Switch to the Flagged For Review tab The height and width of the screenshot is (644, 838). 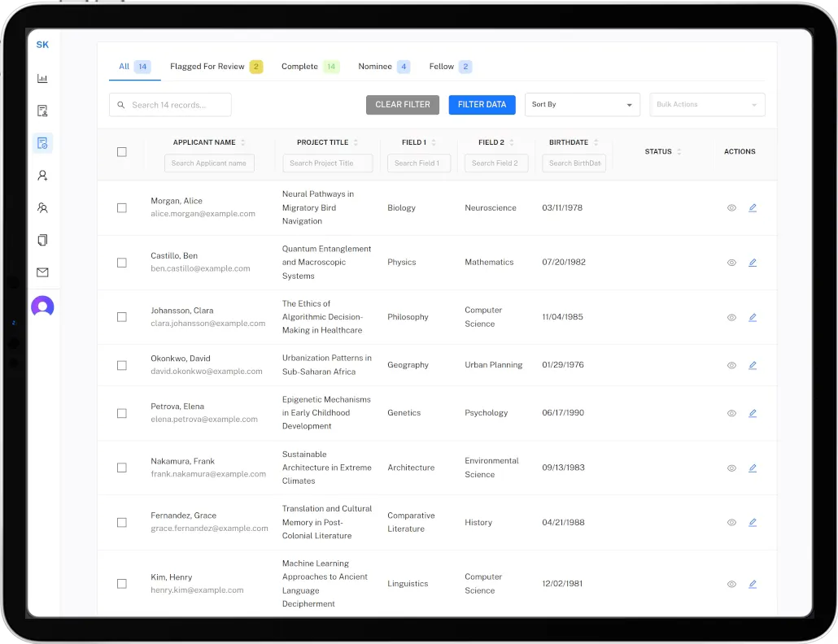(208, 66)
